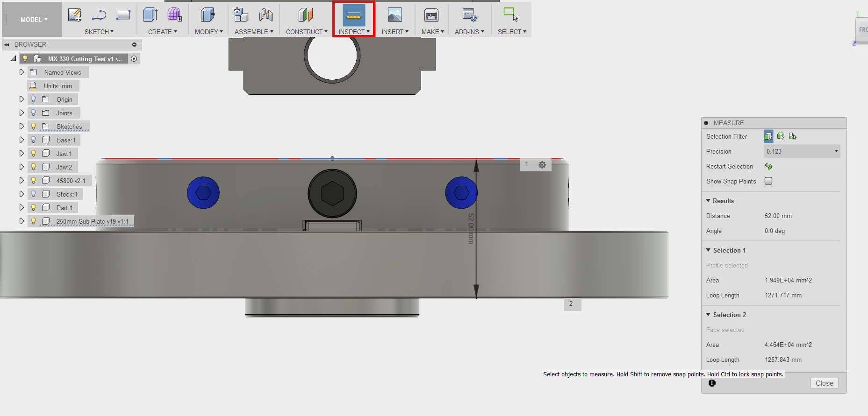This screenshot has width=868, height=416.
Task: Click the Create Sketch toolbar icon
Action: pyautogui.click(x=75, y=15)
